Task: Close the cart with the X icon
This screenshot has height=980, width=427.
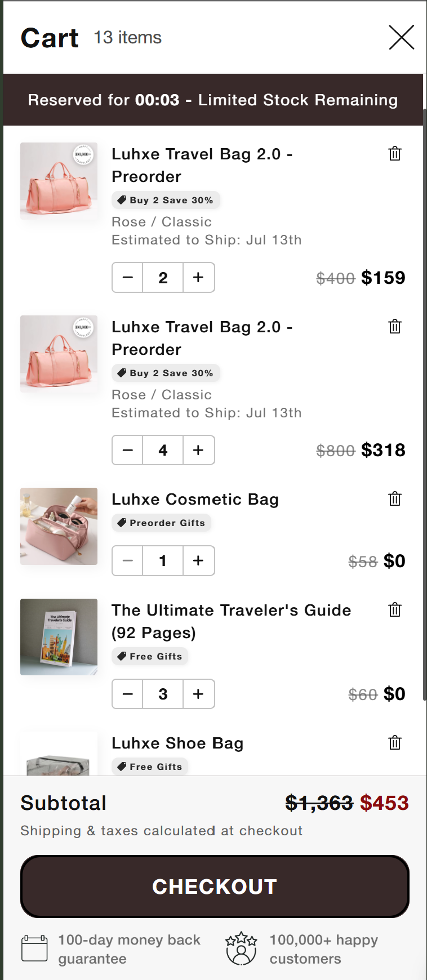Action: click(401, 37)
